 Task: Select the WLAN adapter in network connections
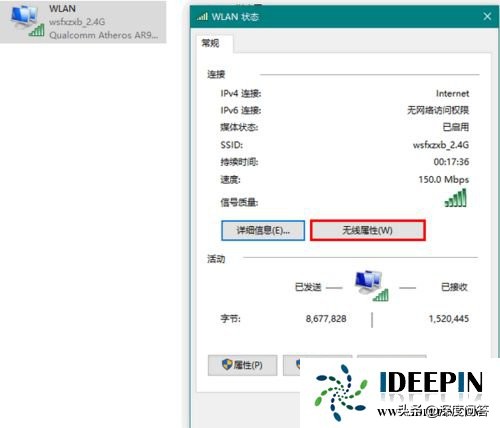tap(83, 22)
